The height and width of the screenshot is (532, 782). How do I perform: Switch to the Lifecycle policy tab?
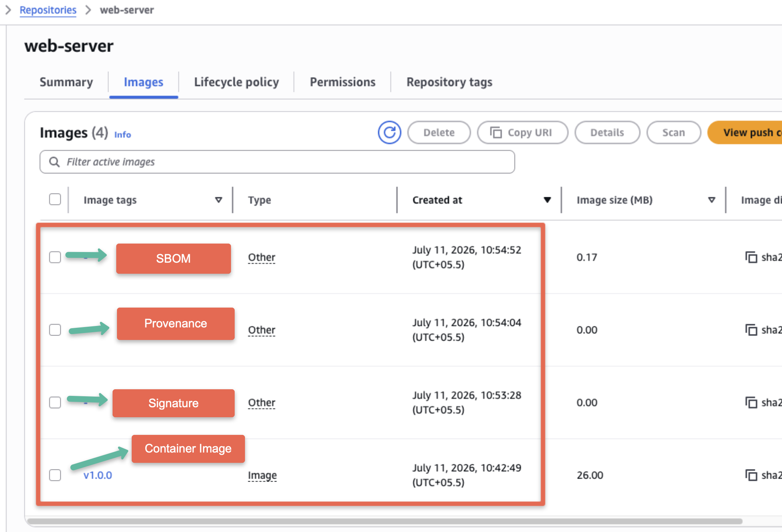point(237,82)
